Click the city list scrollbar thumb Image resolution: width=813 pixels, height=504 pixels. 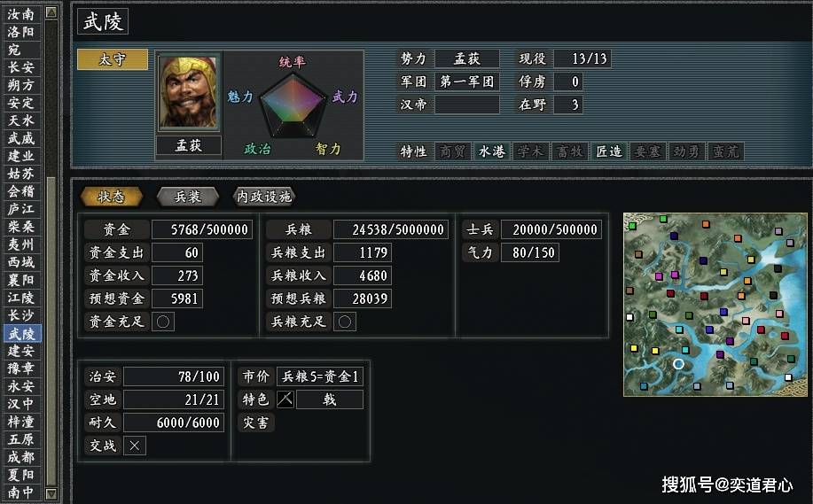(x=51, y=330)
